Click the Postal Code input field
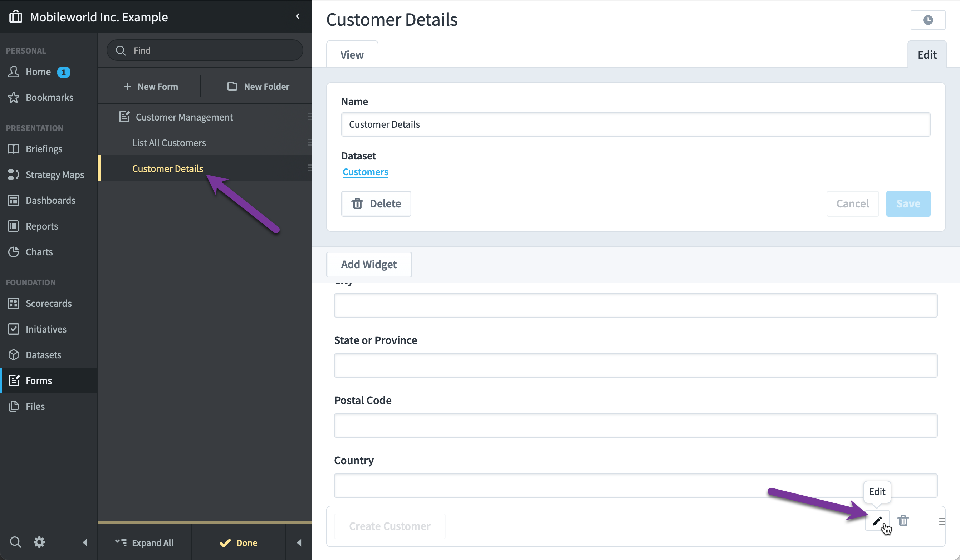The image size is (960, 560). [x=636, y=426]
